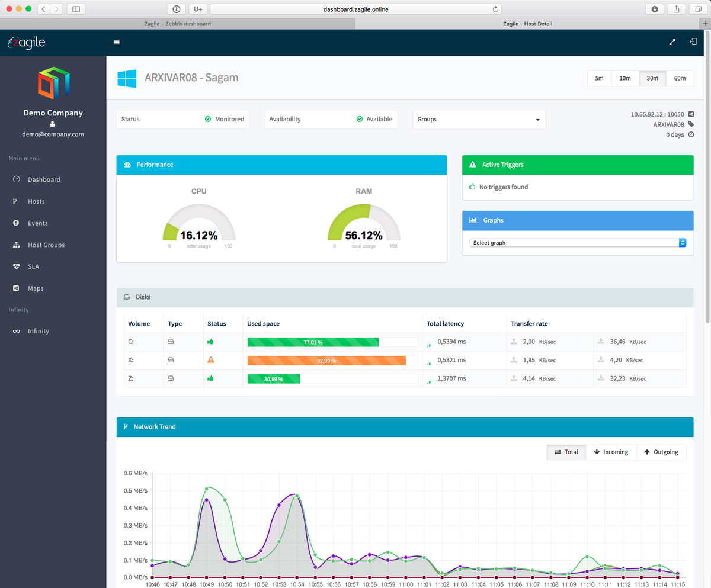Switch to Zagile - Zabbix dashboard tab
Image resolution: width=711 pixels, height=588 pixels.
pyautogui.click(x=177, y=24)
